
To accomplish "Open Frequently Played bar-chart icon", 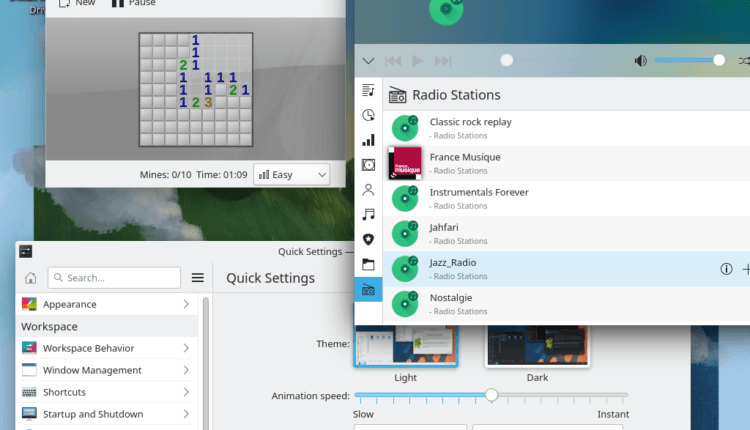I will [x=368, y=140].
